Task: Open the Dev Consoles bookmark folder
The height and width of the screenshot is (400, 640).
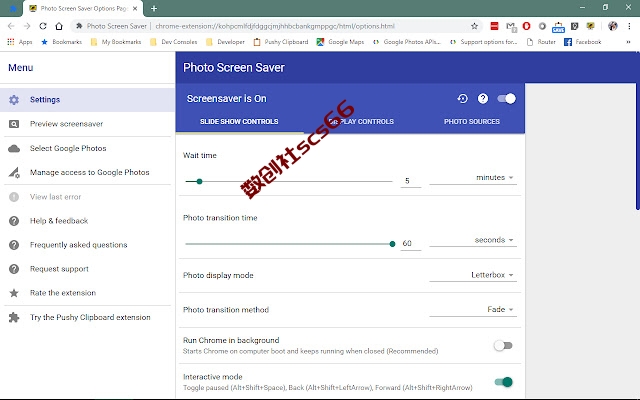Action: (x=173, y=42)
